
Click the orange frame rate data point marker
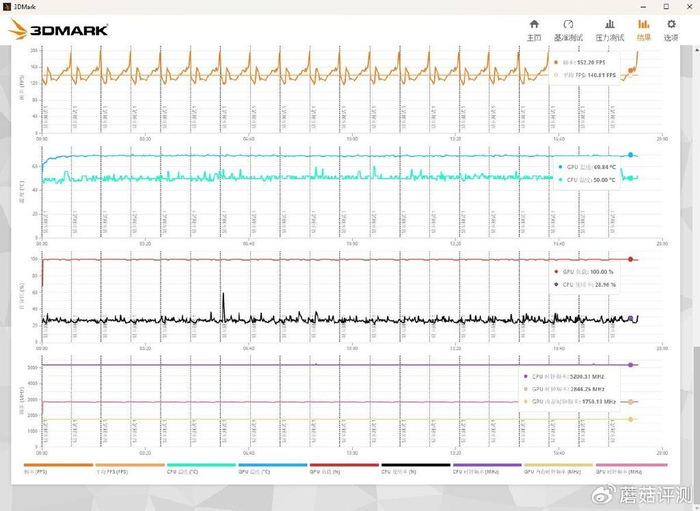pos(630,70)
